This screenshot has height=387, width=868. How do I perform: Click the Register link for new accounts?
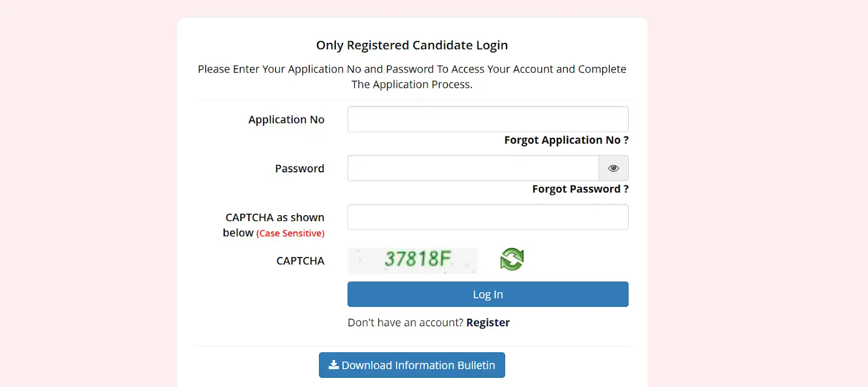(x=487, y=322)
